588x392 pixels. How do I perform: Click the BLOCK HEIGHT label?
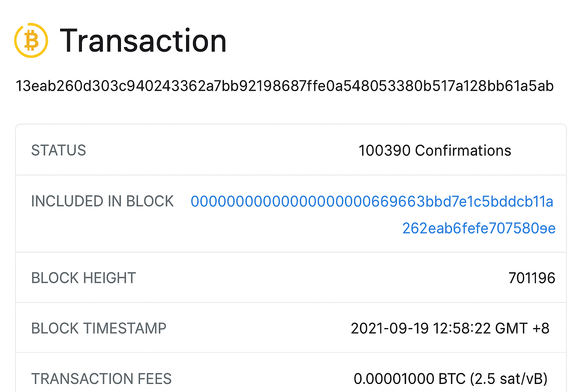[83, 278]
